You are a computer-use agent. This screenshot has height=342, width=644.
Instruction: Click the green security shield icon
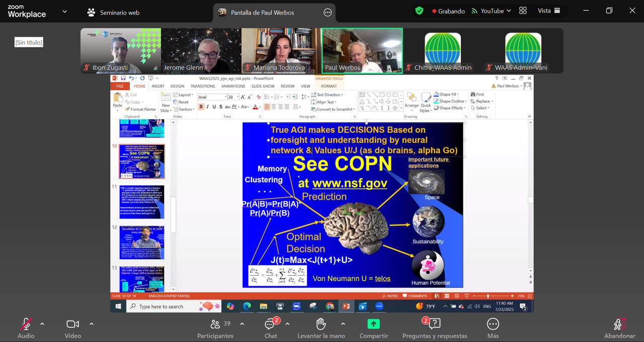tap(419, 11)
